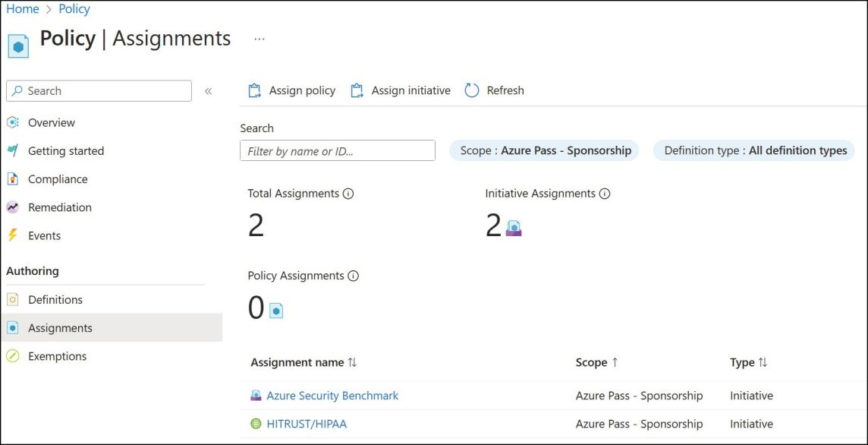Click the Overview icon in sidebar
Image resolution: width=868 pixels, height=445 pixels.
click(x=13, y=122)
